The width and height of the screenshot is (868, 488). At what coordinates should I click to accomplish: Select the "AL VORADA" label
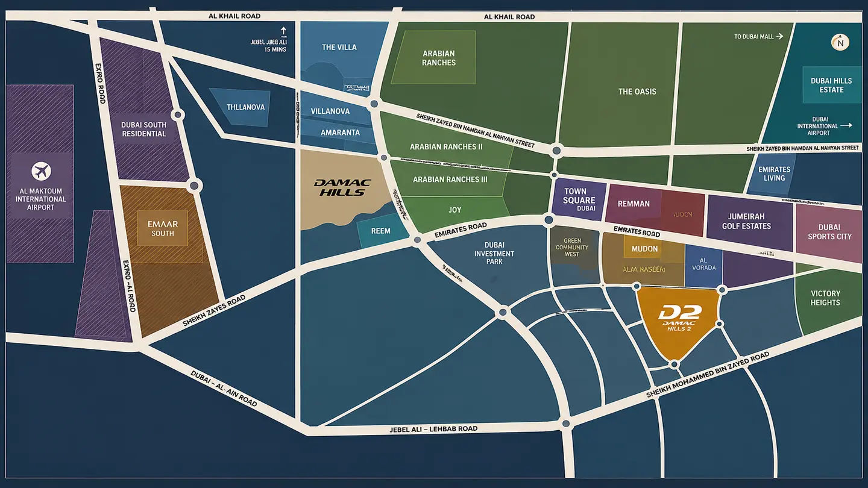click(x=703, y=264)
